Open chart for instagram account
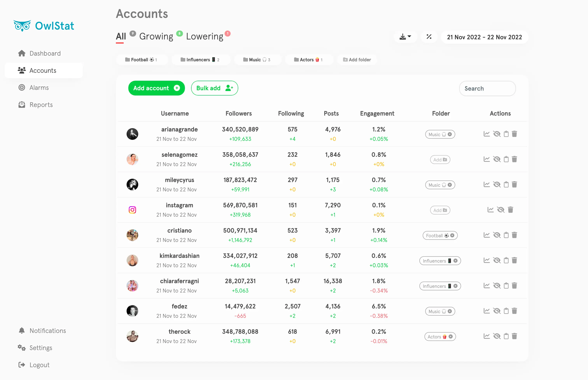This screenshot has height=380, width=588. [490, 210]
